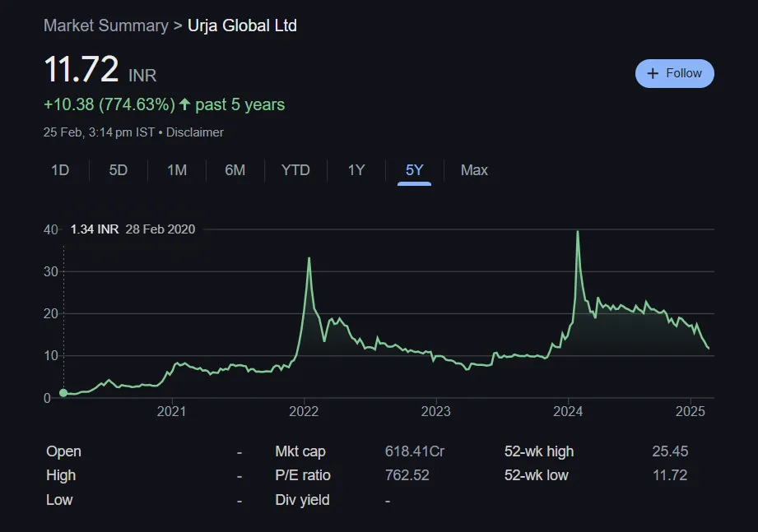This screenshot has width=758, height=532.
Task: Click the Urja Global Ltd title
Action: click(x=242, y=25)
